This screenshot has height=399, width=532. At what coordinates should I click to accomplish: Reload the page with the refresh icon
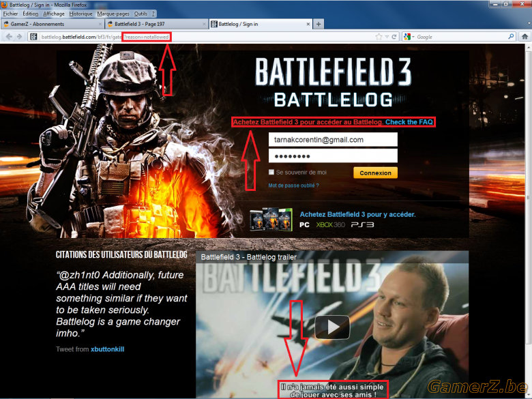tap(394, 37)
